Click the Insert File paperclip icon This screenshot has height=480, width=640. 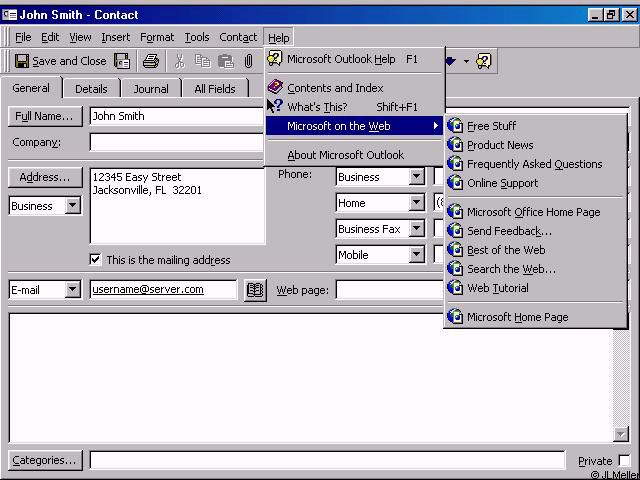point(248,61)
